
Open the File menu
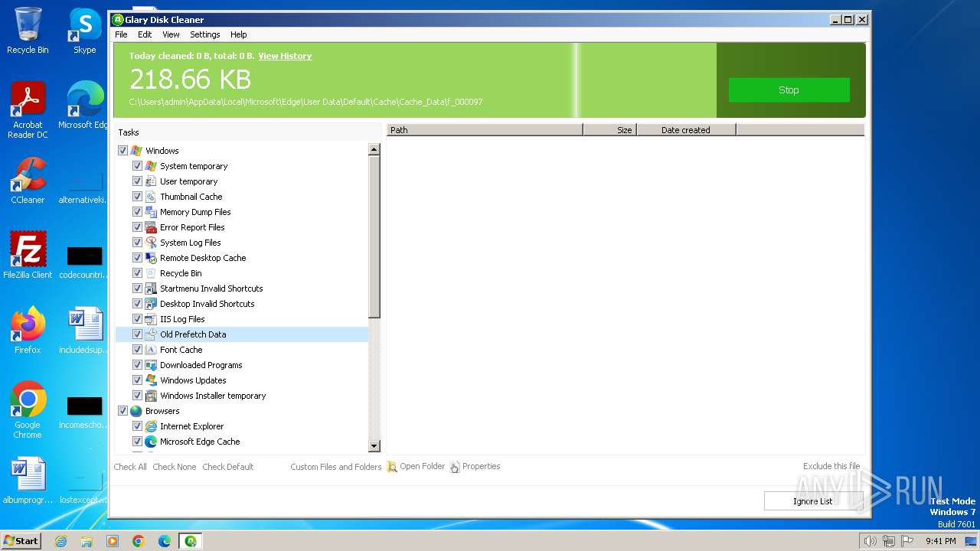(x=121, y=34)
